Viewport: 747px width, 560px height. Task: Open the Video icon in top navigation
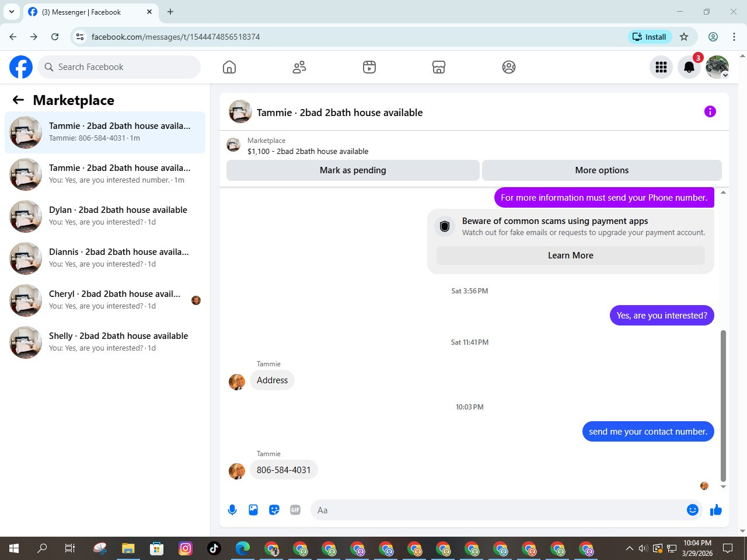click(369, 67)
